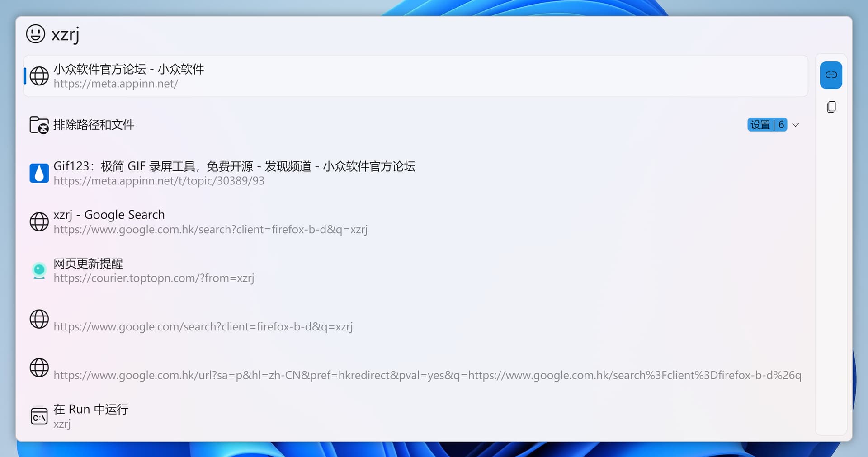Open the courier.toptopn.com link
This screenshot has height=457, width=868.
coord(154,278)
